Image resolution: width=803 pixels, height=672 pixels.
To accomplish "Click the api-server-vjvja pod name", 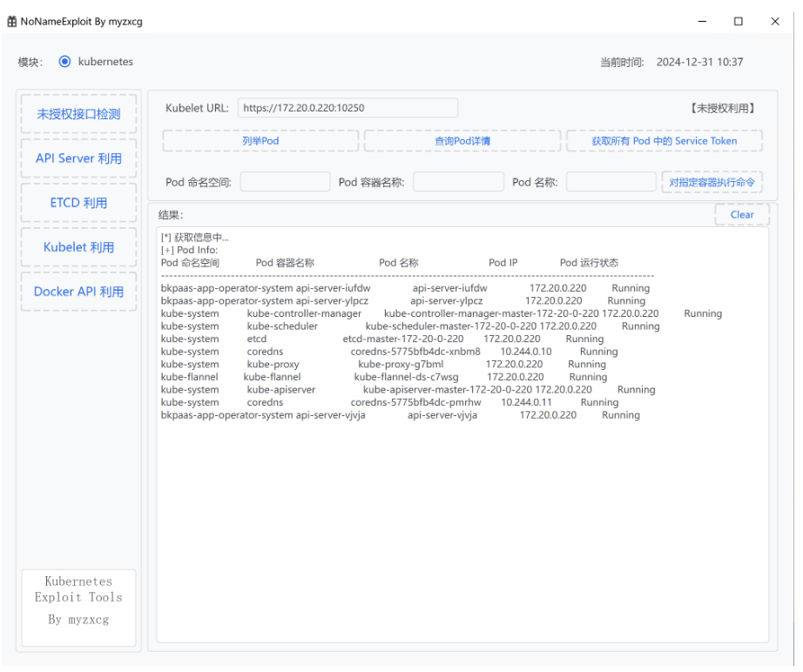I will coord(443,415).
